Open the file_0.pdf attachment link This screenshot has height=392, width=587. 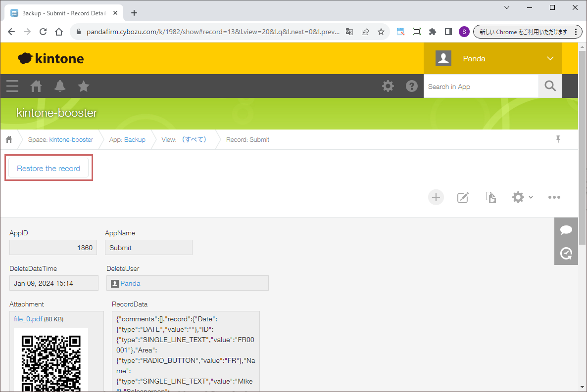pos(28,319)
